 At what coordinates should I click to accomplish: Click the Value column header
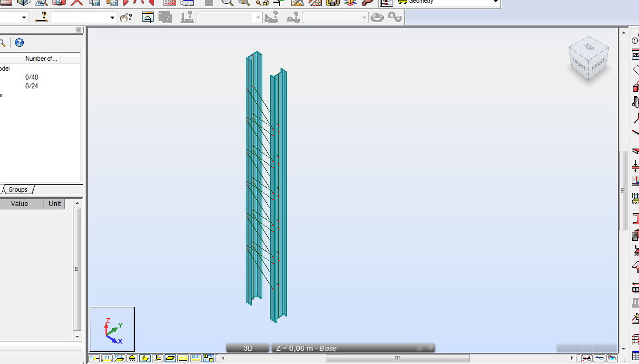[x=19, y=204]
